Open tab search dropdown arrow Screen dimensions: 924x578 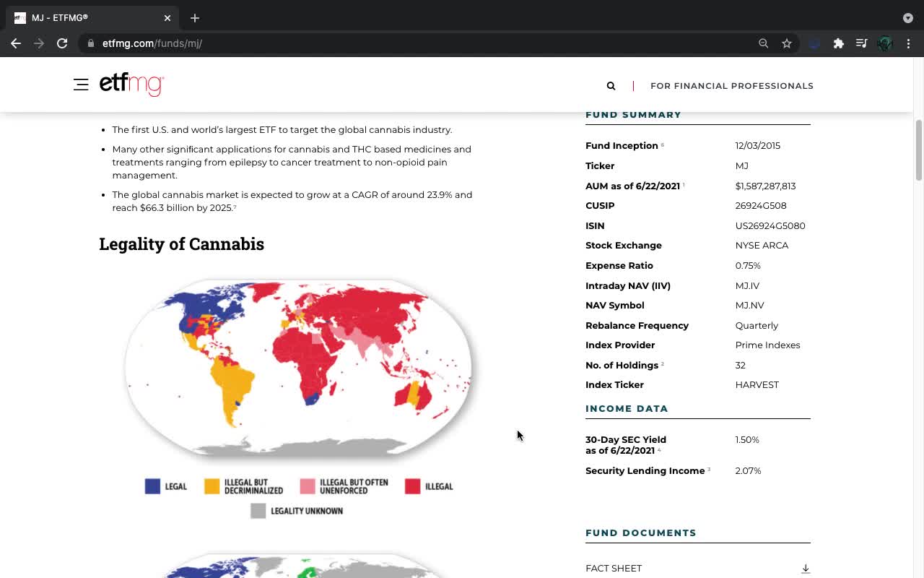(x=908, y=18)
